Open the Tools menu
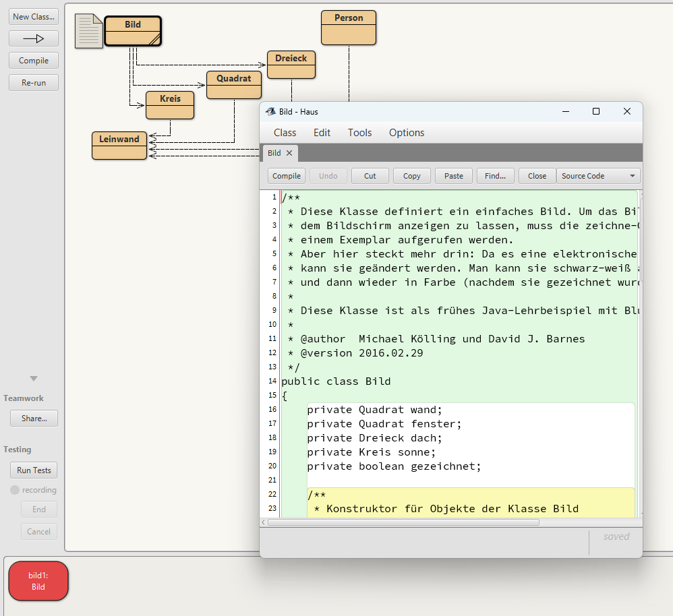 pos(359,133)
